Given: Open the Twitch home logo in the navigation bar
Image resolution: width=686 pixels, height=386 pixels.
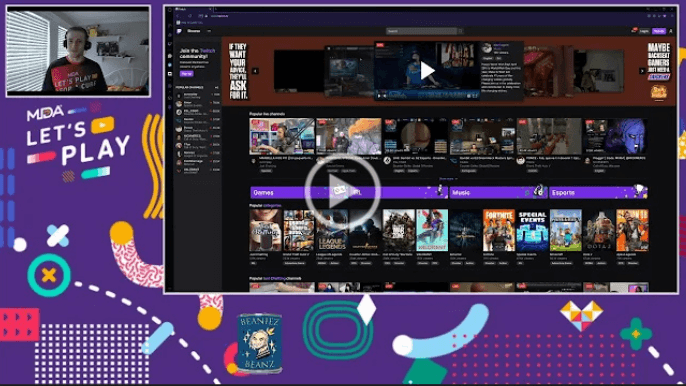Looking at the screenshot, I should click(179, 31).
